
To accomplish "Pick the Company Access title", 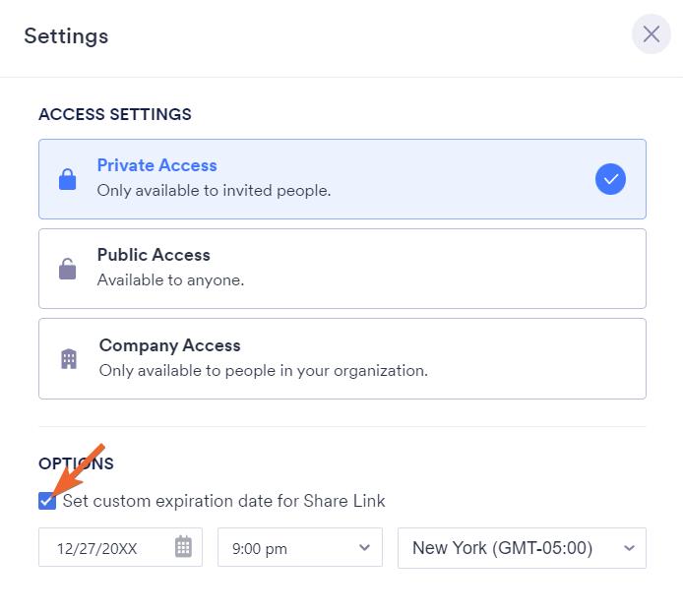I will [169, 345].
